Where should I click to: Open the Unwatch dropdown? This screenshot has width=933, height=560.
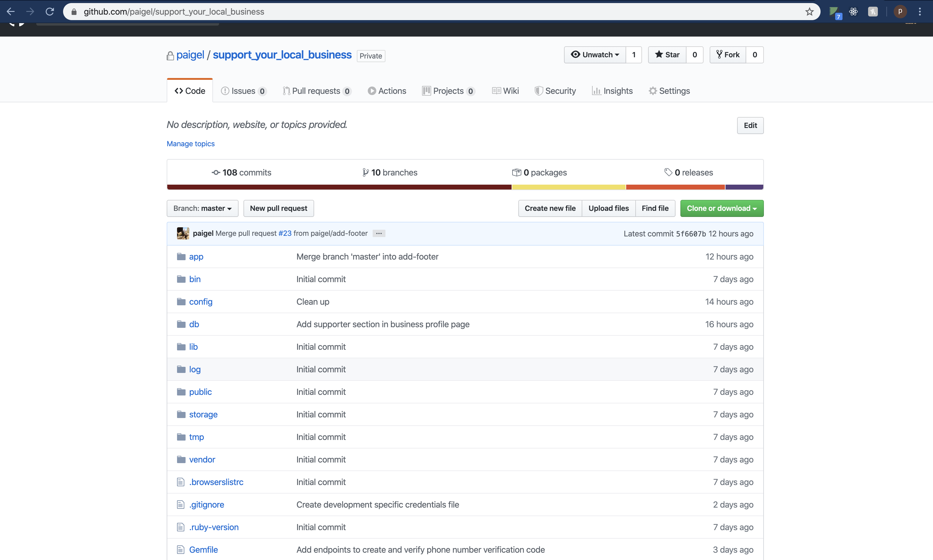point(595,55)
